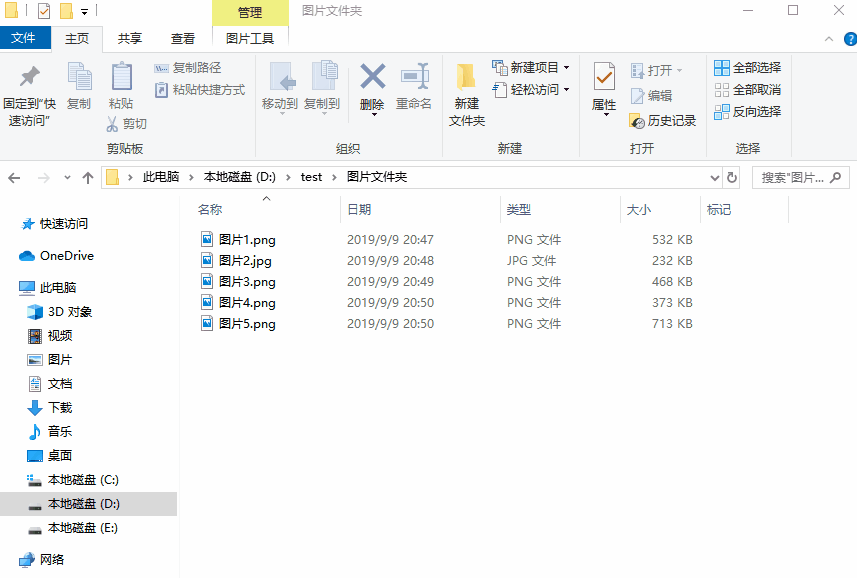857x578 pixels.
Task: Select file 图片3.png
Action: [238, 282]
